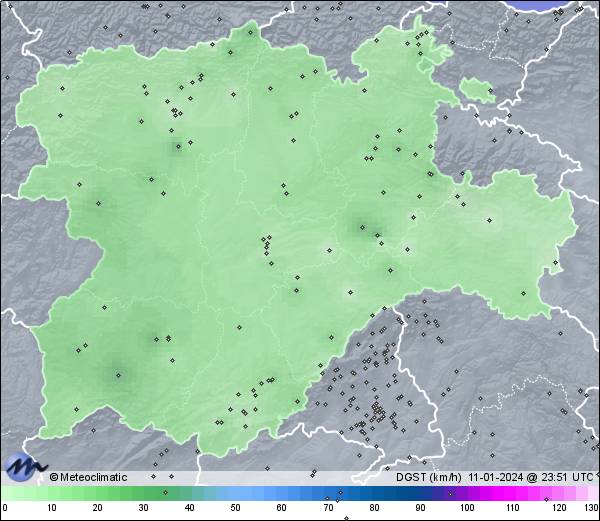
Task: Click the scale label 0
Action: (x=5, y=508)
